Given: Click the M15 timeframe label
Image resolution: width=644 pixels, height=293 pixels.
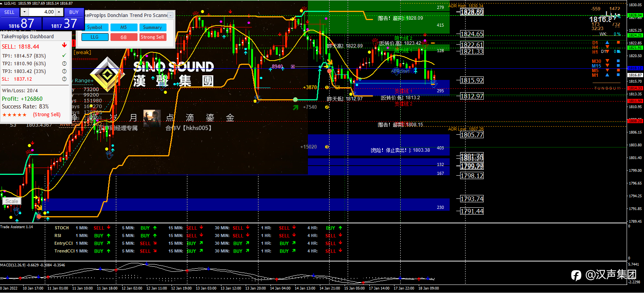Looking at the screenshot, I should coord(596,66).
